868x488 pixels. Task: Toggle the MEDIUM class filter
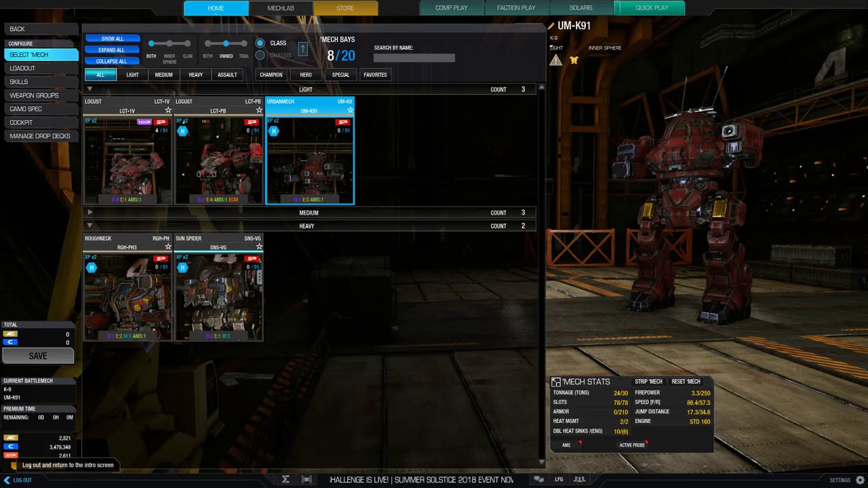(163, 75)
